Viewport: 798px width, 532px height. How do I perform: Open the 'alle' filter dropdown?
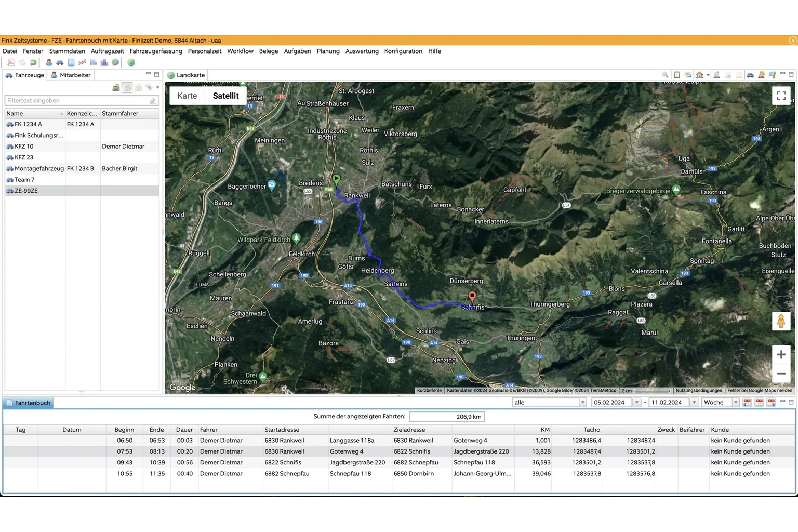(x=582, y=402)
